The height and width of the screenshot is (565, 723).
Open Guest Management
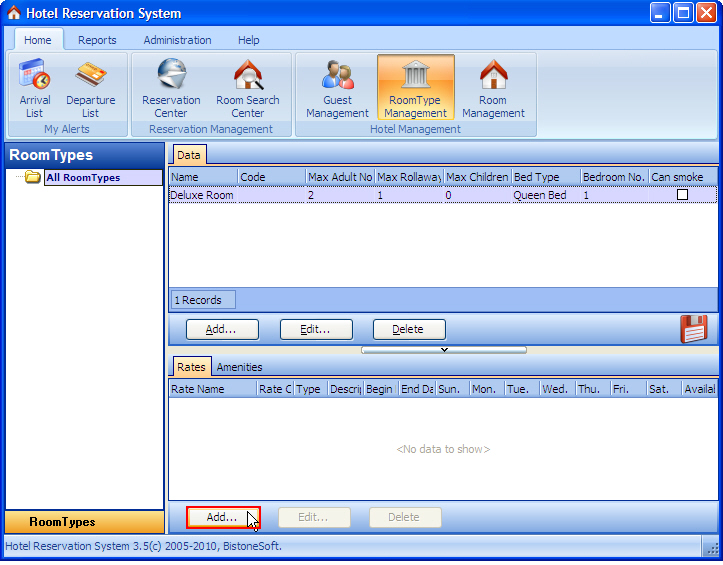pos(337,88)
